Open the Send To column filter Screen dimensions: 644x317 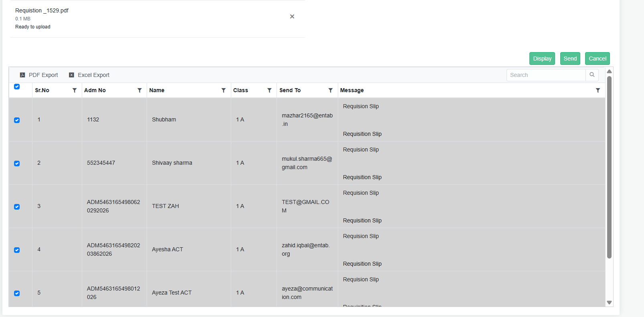coord(331,91)
